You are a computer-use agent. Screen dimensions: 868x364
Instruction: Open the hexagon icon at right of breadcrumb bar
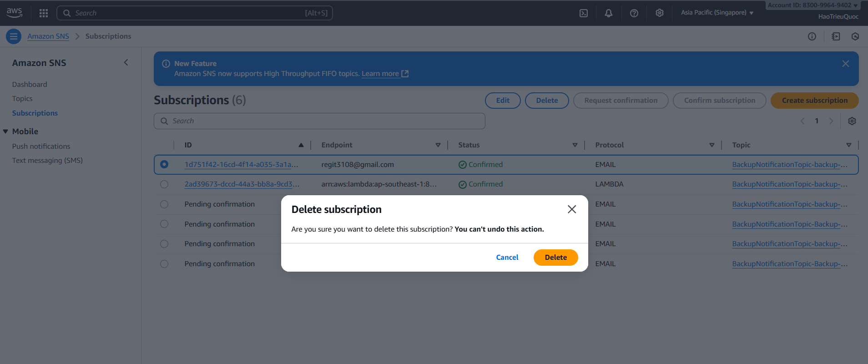pyautogui.click(x=855, y=36)
